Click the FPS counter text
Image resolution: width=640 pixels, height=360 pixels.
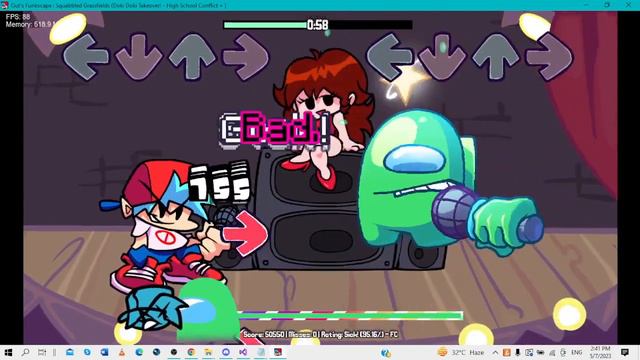point(18,17)
